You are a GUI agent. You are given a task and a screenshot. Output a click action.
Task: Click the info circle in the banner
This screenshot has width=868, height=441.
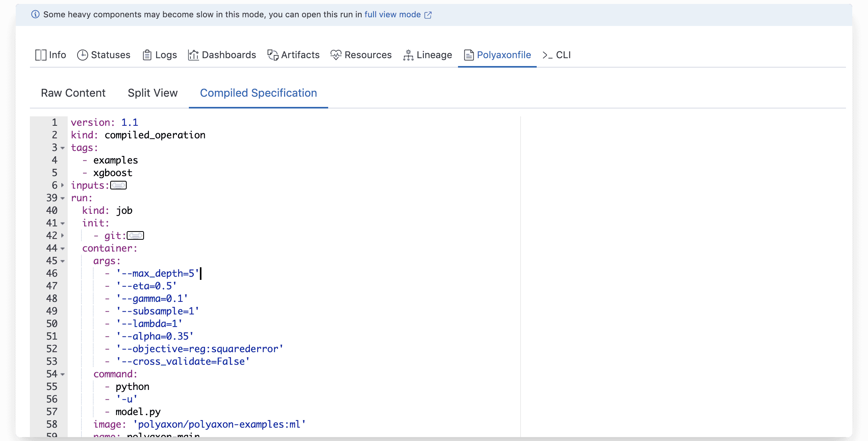[x=36, y=14]
